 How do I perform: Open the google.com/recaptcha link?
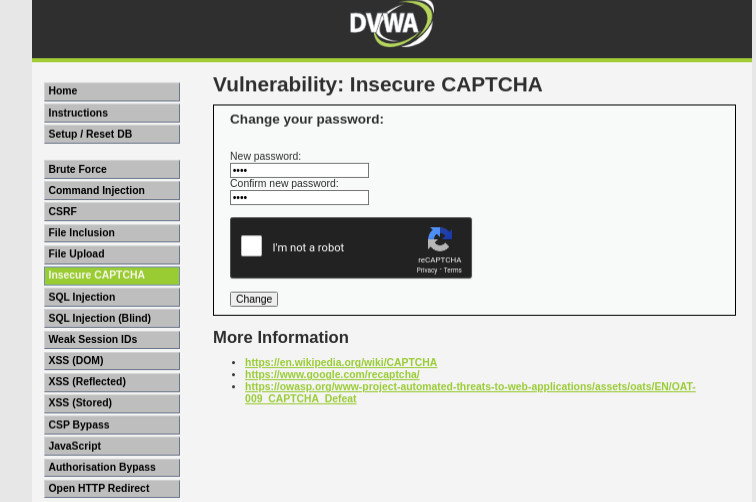coord(332,374)
